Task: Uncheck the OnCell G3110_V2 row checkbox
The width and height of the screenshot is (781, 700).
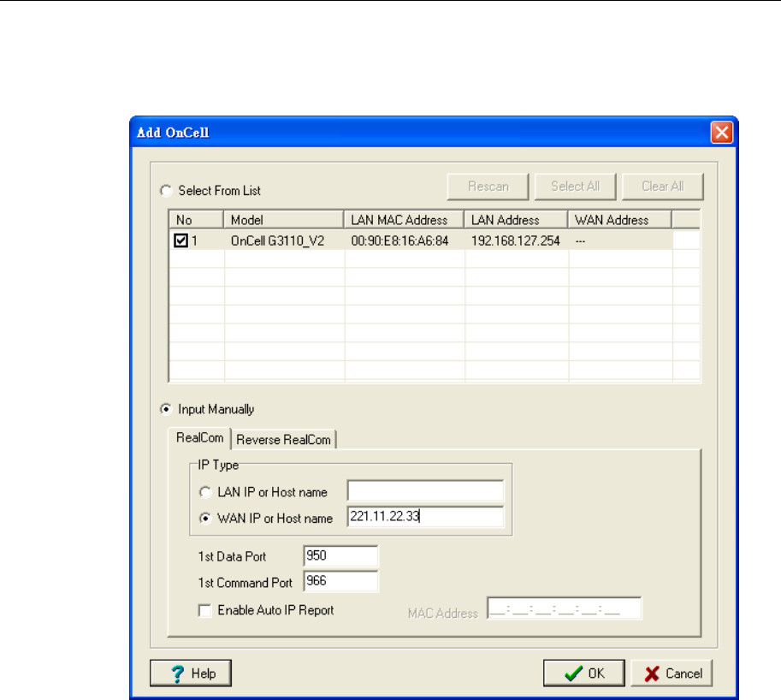Action: (x=180, y=240)
